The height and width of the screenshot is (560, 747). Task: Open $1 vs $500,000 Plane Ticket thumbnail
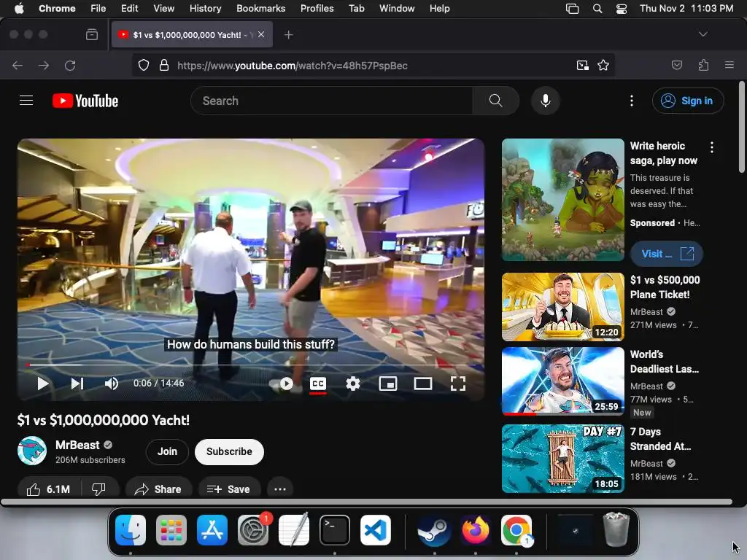click(563, 307)
